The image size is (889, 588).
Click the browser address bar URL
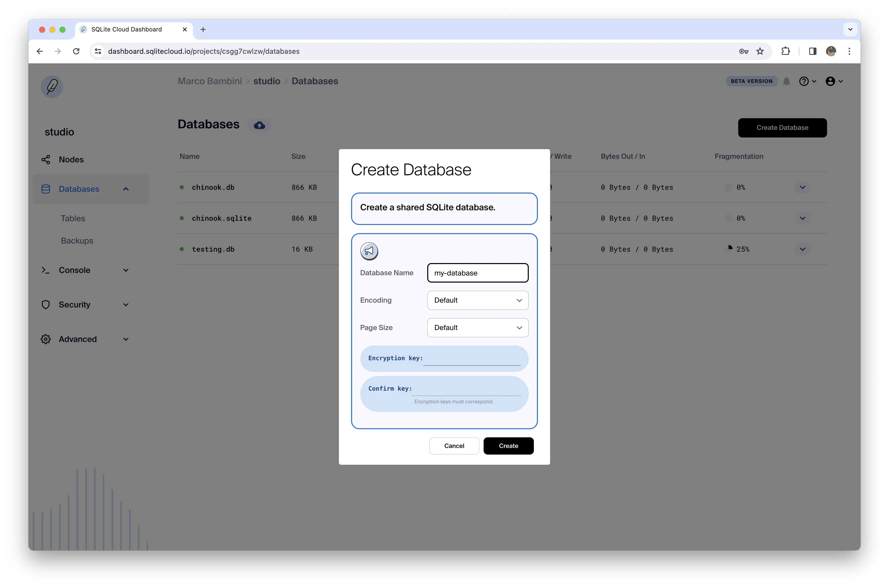coord(204,51)
